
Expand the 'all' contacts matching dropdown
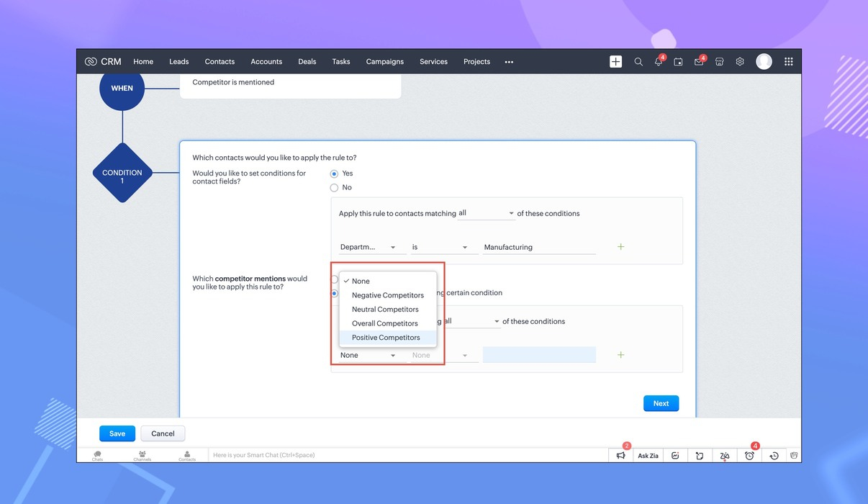point(487,214)
